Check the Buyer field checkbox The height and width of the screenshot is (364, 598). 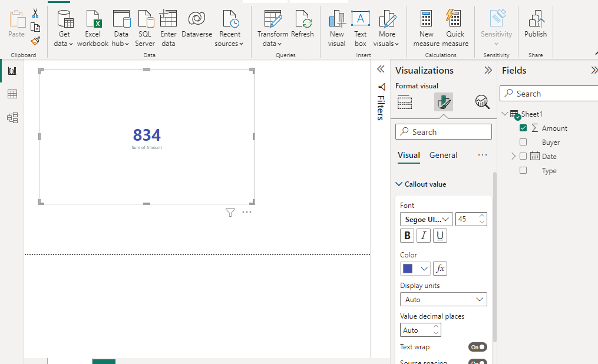[x=523, y=142]
